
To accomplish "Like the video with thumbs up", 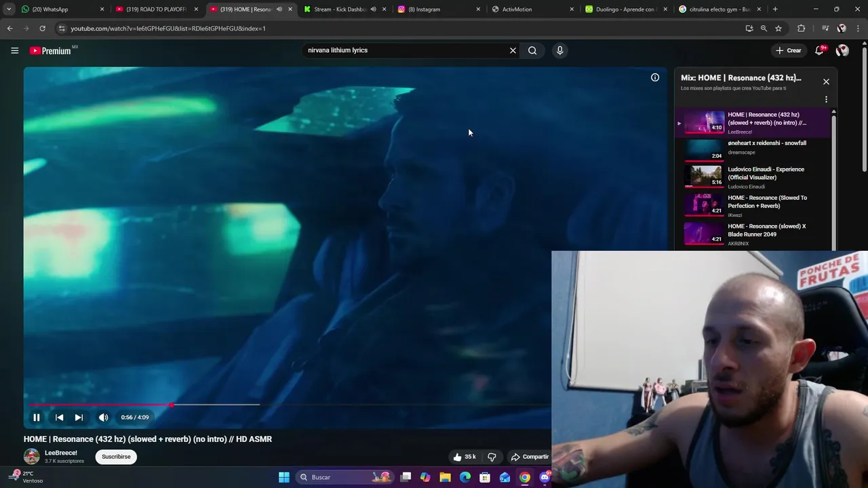I will click(x=465, y=457).
